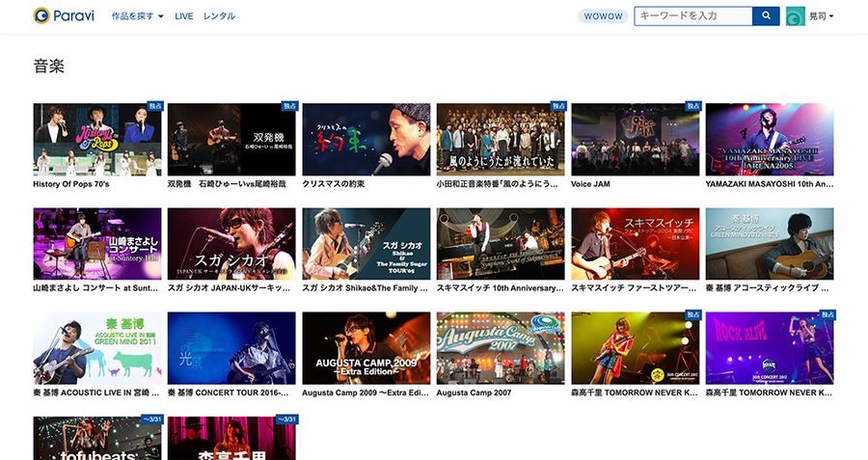Viewport: 868px width, 460px height.
Task: Click 双発機 石崎ひゅーいvs尾崎裕哉 title
Action: 227,184
